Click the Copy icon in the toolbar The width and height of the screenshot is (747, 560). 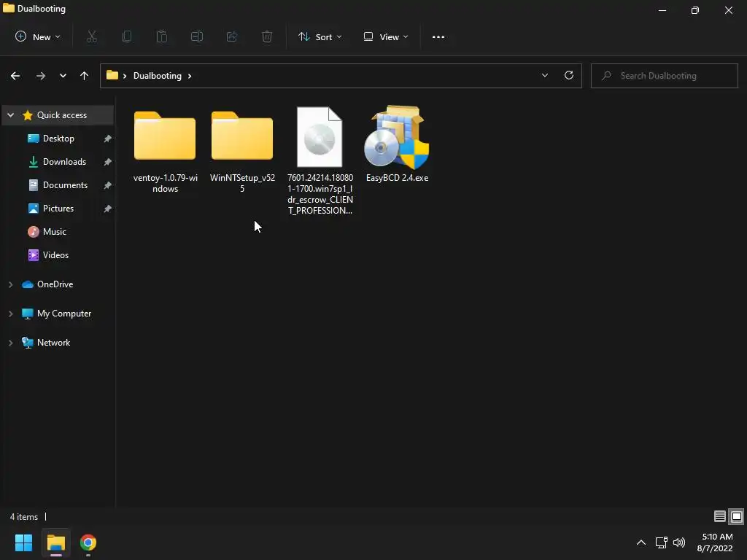click(x=127, y=36)
